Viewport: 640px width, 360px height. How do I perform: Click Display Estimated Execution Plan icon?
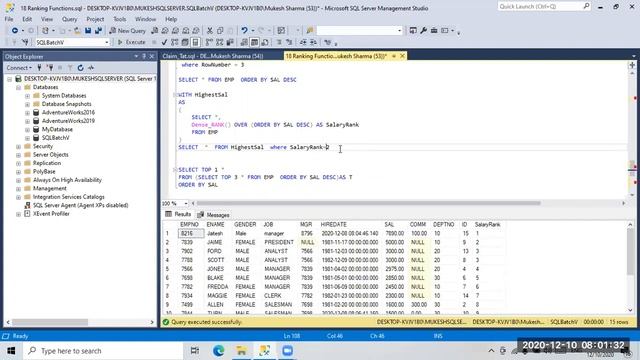[175, 42]
